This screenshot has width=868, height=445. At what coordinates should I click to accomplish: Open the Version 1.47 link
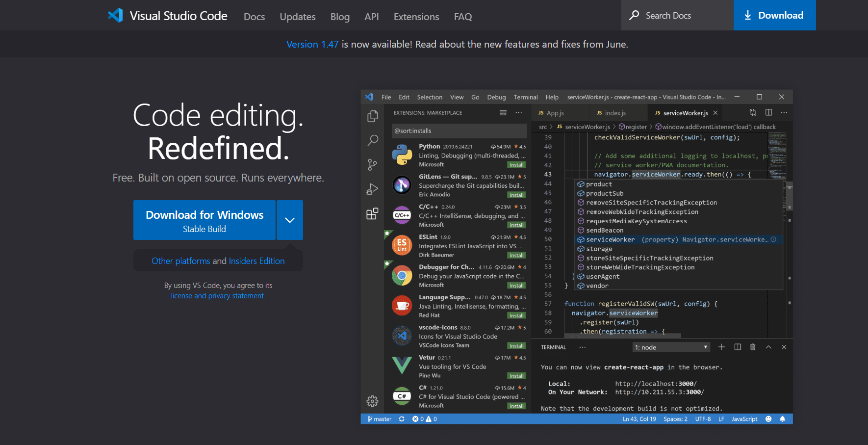tap(312, 44)
